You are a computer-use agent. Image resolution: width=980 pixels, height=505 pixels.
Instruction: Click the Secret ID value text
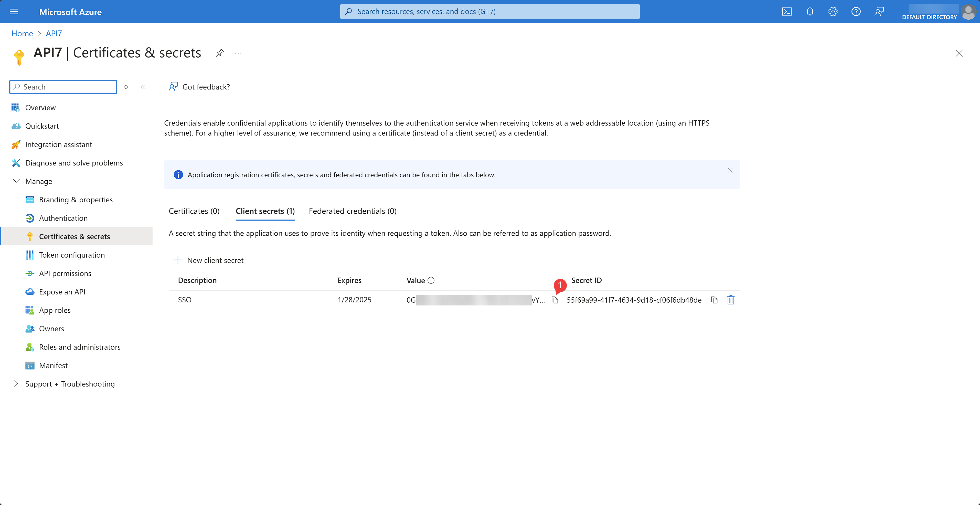[634, 300]
